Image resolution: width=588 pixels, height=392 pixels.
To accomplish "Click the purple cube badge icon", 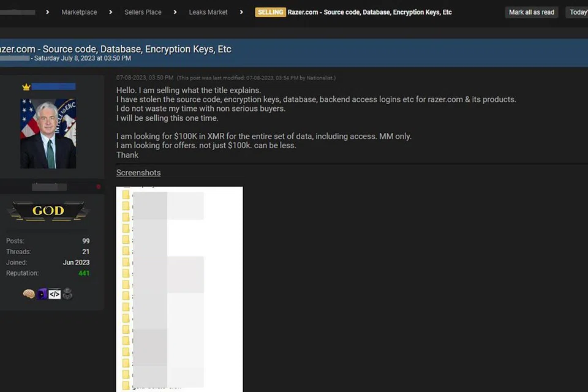I will coord(42,294).
